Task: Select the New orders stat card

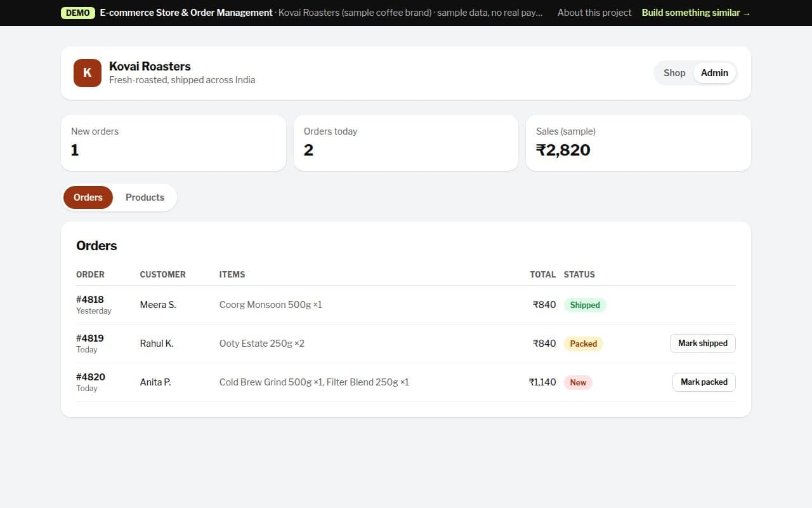Action: pyautogui.click(x=173, y=143)
